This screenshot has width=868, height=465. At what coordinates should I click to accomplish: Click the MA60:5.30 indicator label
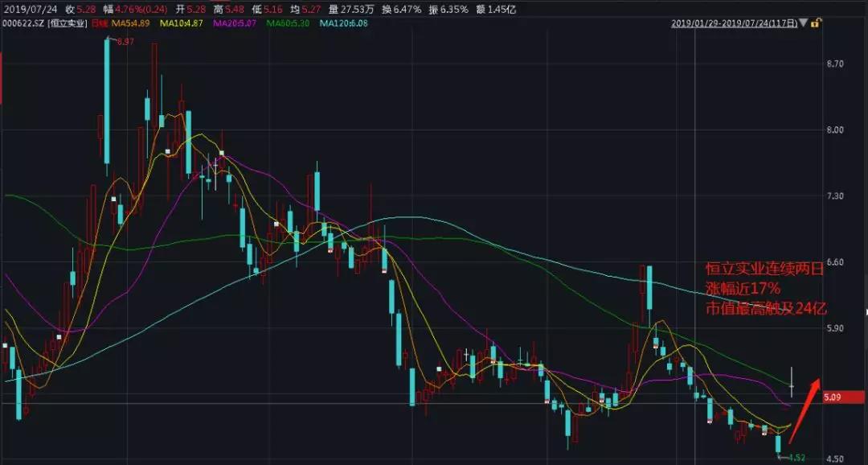(x=287, y=23)
